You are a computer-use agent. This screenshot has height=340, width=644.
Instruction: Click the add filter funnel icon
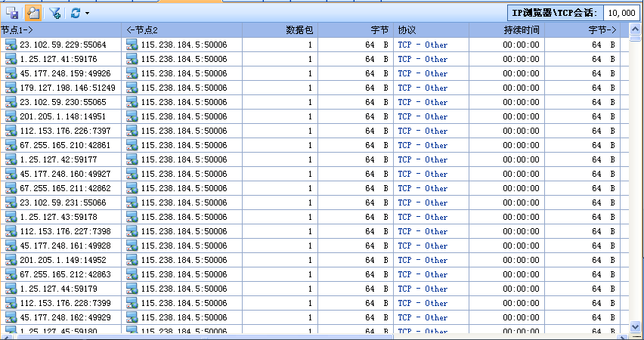coord(54,13)
